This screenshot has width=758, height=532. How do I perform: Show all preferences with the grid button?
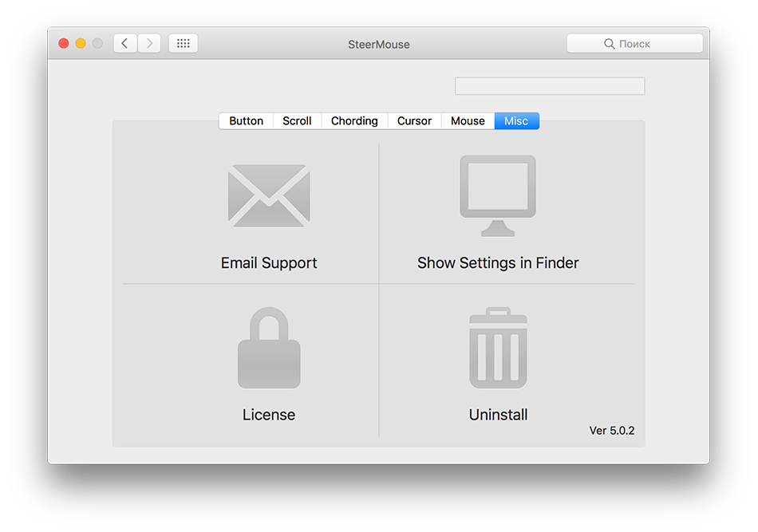(184, 44)
